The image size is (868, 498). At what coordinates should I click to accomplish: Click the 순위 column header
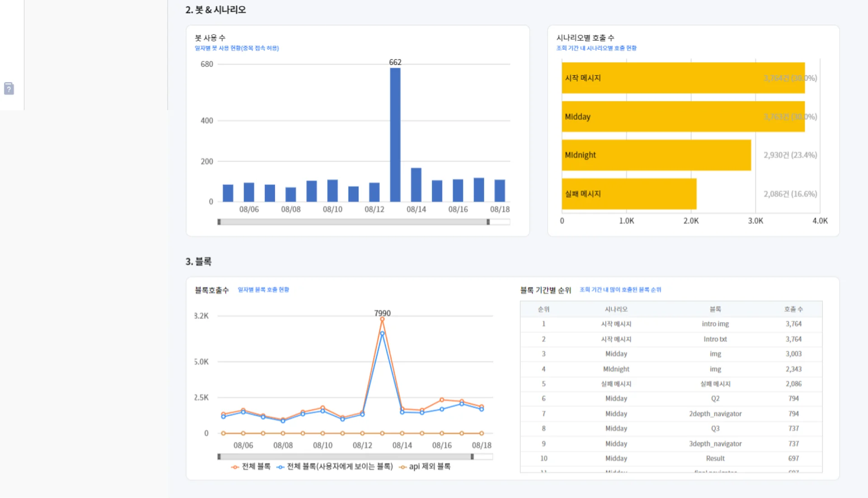tap(543, 309)
